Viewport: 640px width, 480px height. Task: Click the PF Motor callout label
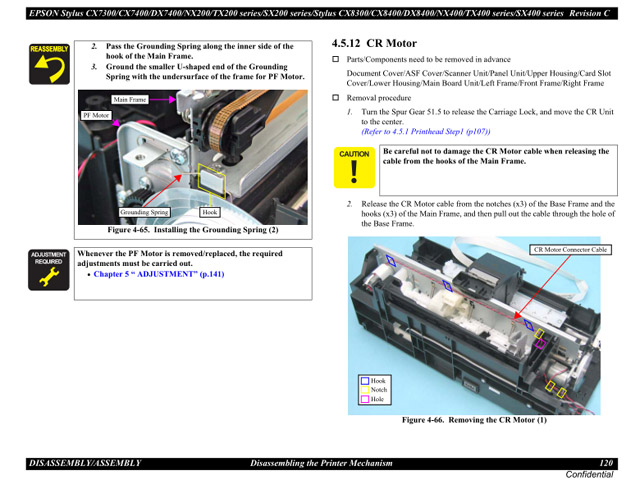[96, 116]
